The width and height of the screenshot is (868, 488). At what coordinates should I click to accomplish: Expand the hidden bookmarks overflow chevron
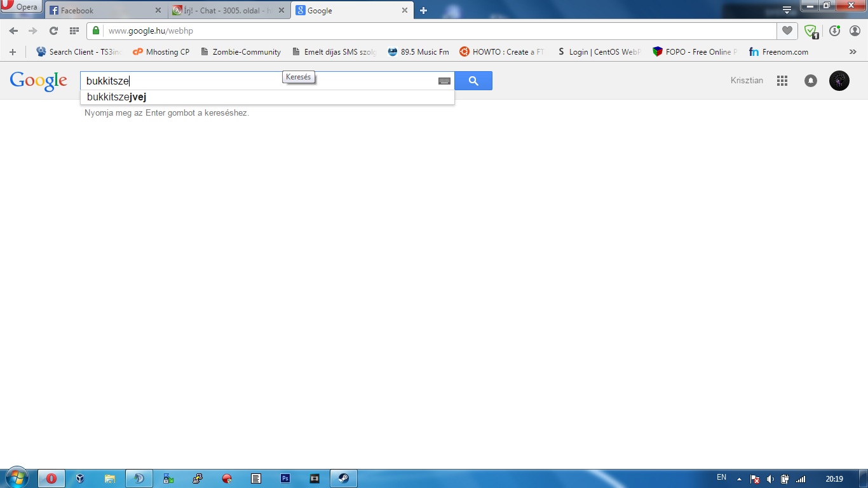tap(853, 52)
